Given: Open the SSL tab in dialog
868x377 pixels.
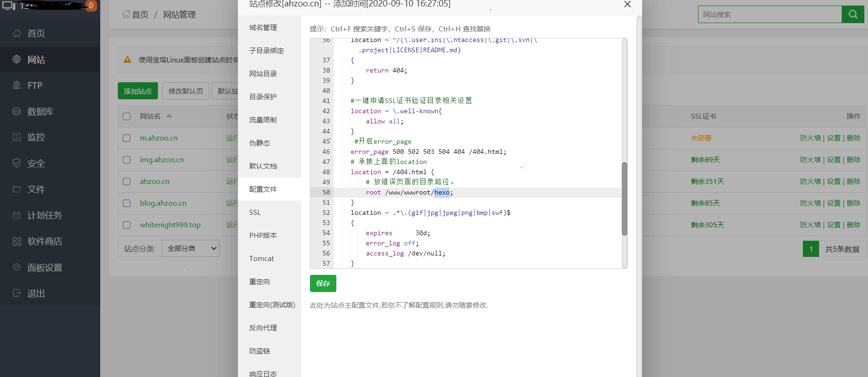Looking at the screenshot, I should pos(269,212).
